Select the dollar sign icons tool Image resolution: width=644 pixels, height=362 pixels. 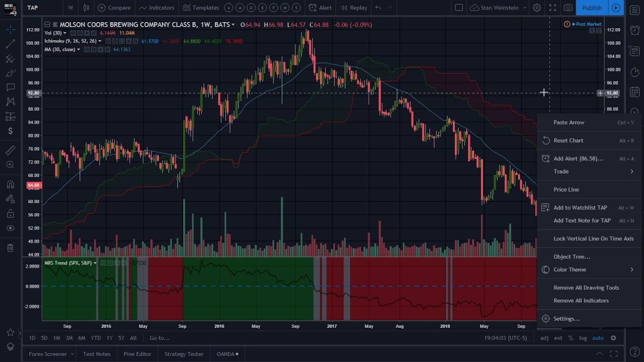[10, 131]
